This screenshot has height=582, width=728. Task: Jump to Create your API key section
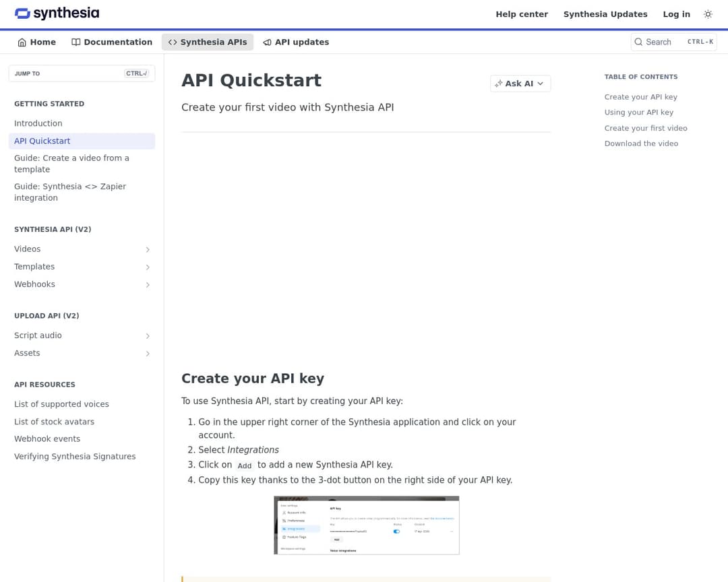[x=641, y=97]
